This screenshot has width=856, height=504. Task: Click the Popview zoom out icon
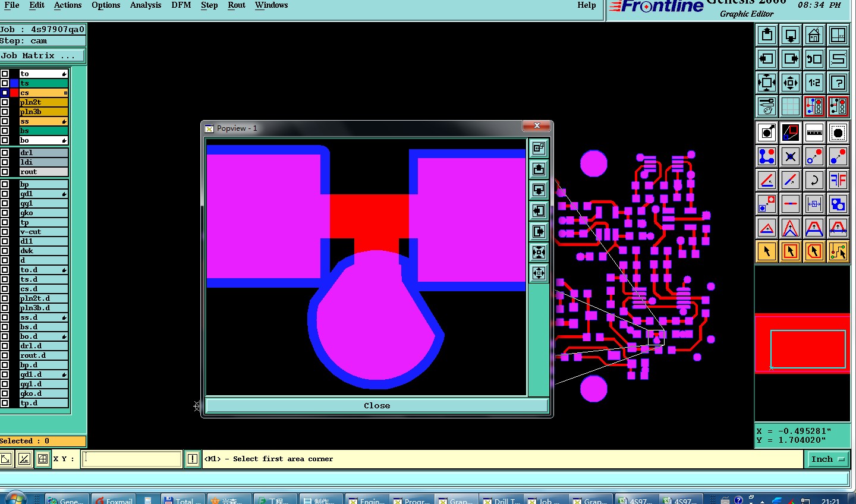pyautogui.click(x=539, y=273)
